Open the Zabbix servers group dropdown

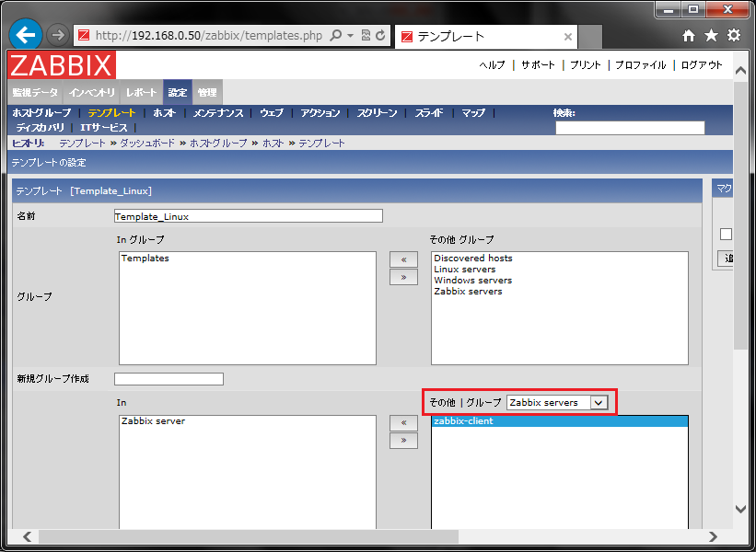[557, 402]
